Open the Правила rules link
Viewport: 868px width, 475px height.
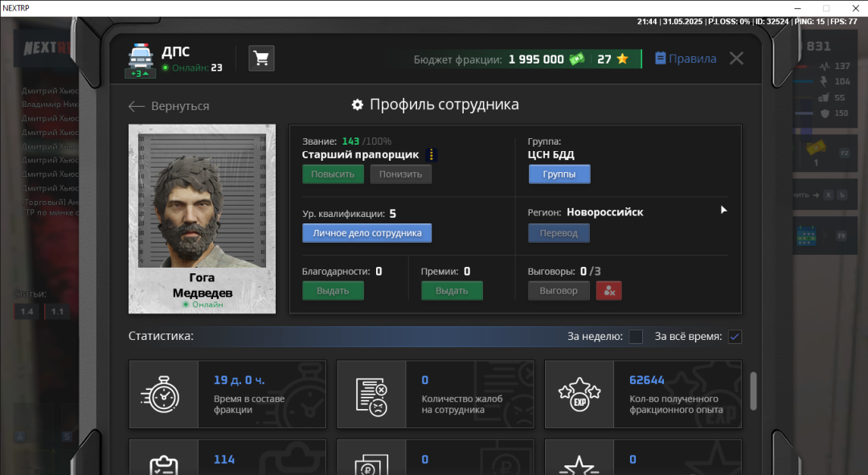686,59
